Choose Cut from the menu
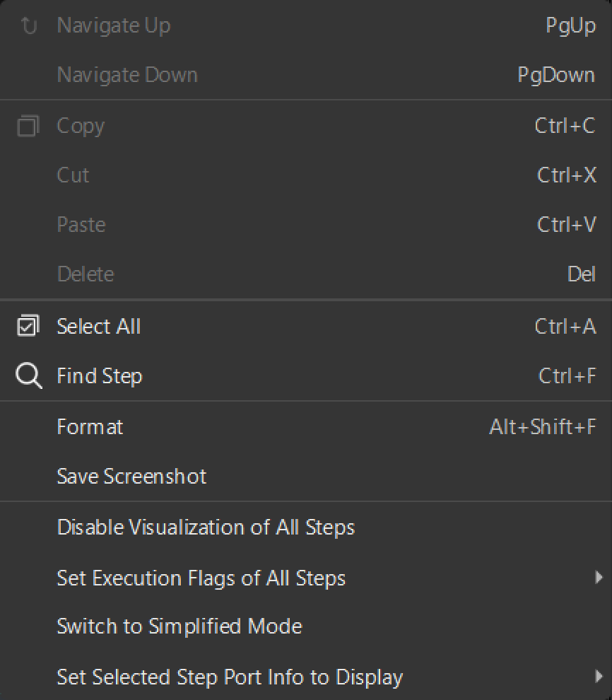 [x=72, y=175]
